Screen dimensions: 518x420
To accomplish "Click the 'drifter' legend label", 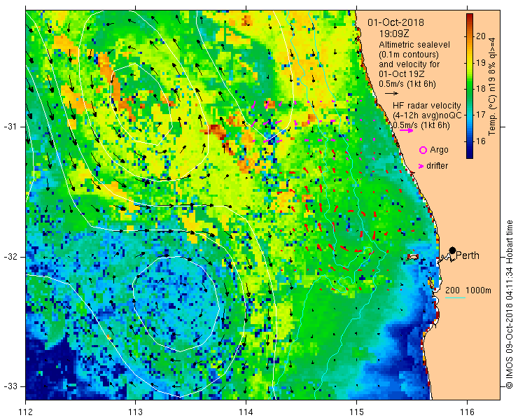I will (x=437, y=166).
